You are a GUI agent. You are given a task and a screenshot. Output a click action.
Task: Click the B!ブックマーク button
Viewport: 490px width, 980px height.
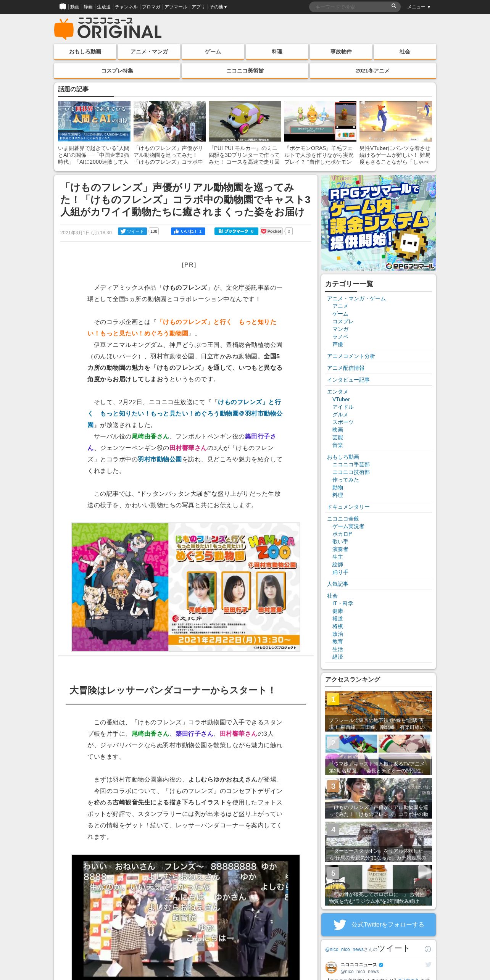[x=236, y=231]
